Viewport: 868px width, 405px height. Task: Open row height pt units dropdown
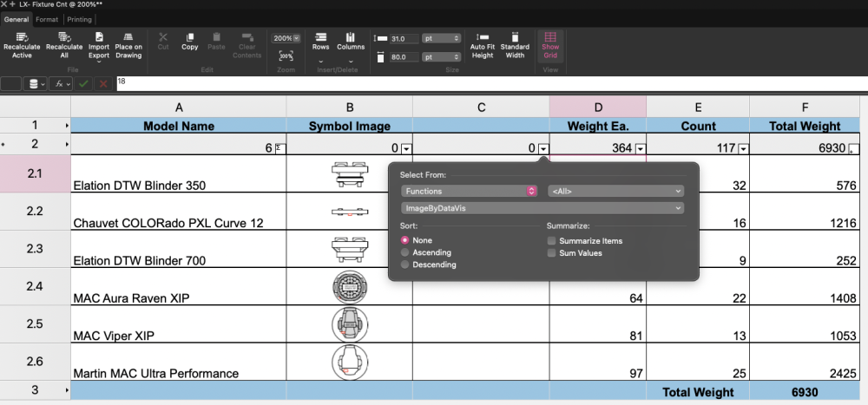(441, 39)
